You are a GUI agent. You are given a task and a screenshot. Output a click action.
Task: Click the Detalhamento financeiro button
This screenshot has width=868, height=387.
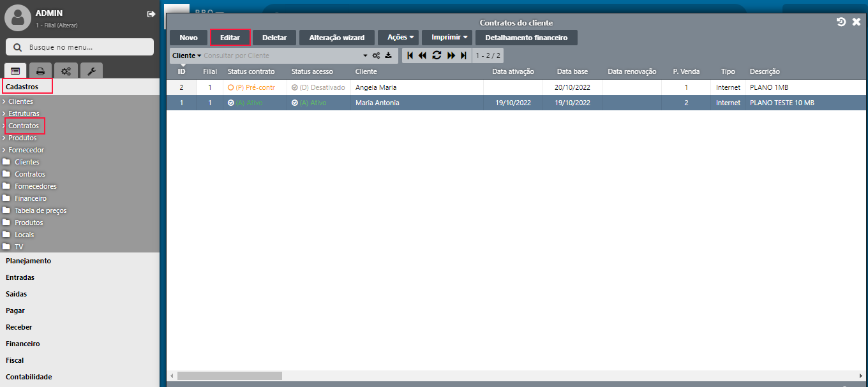(x=526, y=38)
